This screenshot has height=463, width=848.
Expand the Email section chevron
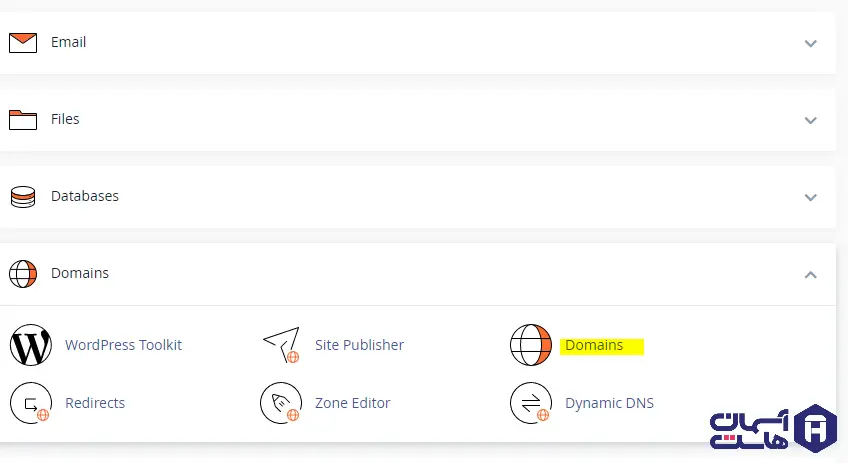(811, 43)
